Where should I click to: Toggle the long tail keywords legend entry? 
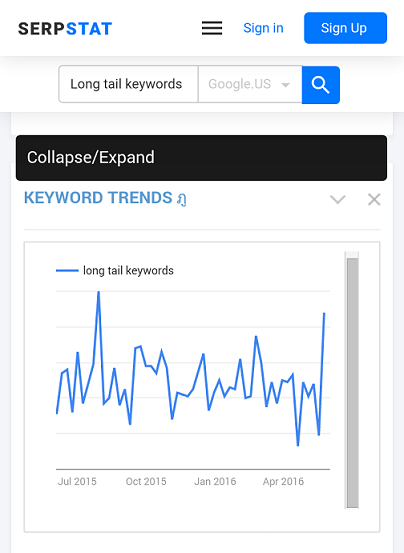tap(115, 271)
